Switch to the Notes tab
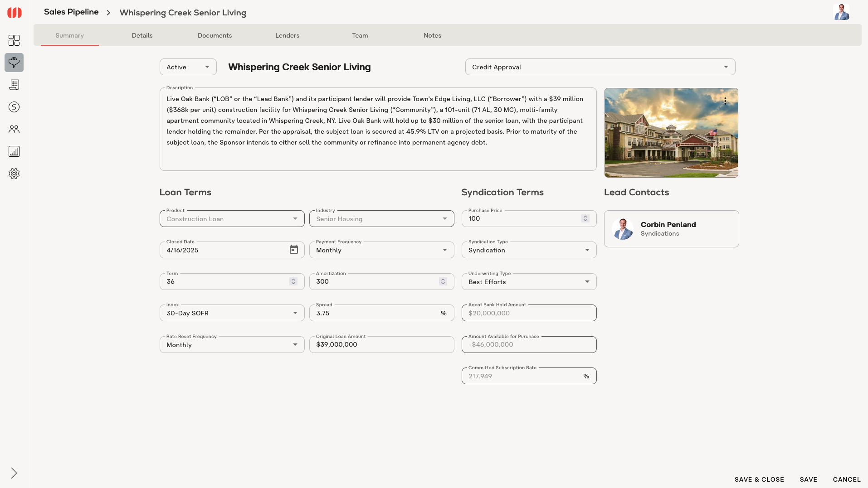This screenshot has height=488, width=868. pos(433,35)
